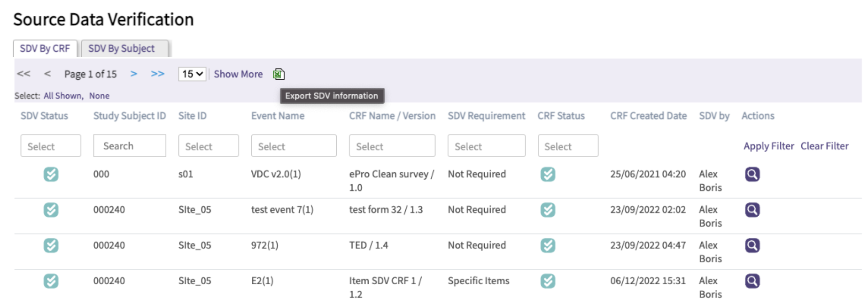Click the Clear Filter link
868x304 pixels.
tap(824, 146)
